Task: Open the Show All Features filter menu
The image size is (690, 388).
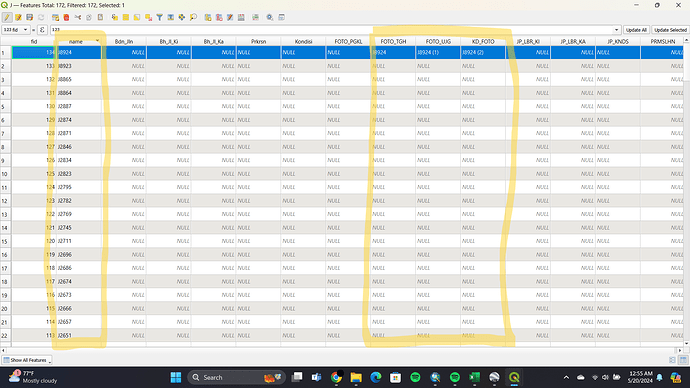Action: 27,360
